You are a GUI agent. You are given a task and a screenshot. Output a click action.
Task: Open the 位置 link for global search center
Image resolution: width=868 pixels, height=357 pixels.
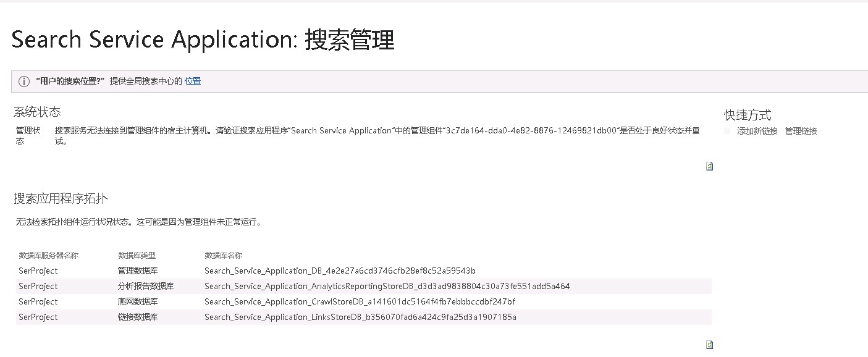[193, 81]
